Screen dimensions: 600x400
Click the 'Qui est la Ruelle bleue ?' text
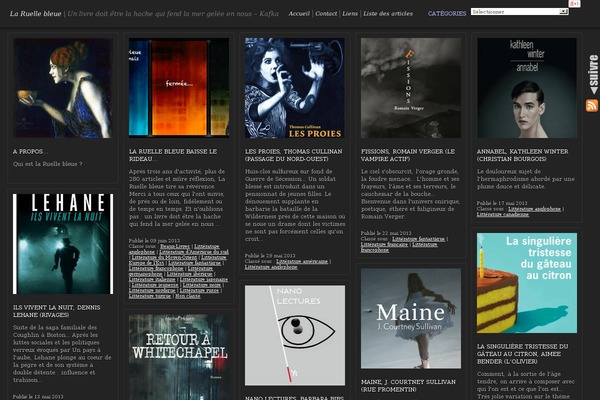[47, 164]
